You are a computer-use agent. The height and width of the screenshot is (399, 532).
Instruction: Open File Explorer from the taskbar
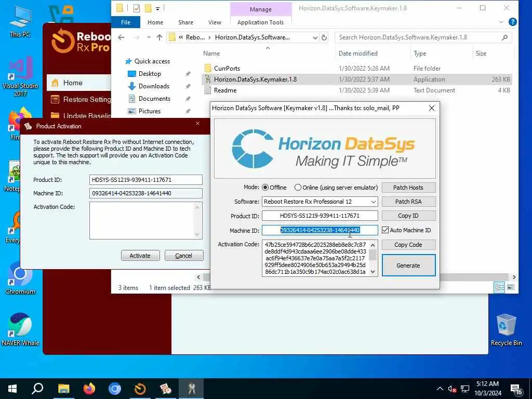(63, 389)
